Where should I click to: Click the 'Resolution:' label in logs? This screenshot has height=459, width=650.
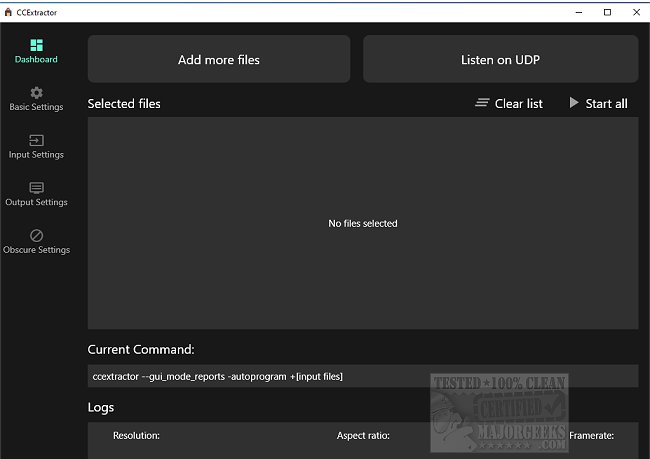[136, 436]
